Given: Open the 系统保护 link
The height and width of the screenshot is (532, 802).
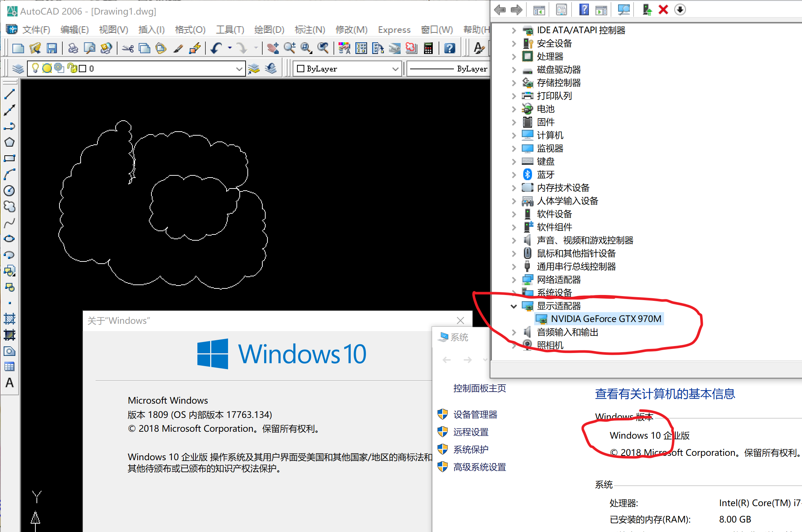Looking at the screenshot, I should coord(471,450).
